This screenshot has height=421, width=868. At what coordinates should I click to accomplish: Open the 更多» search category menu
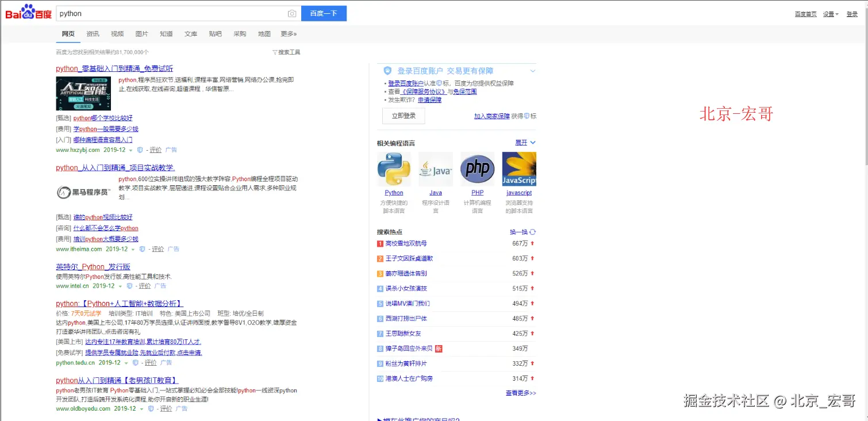(x=289, y=34)
